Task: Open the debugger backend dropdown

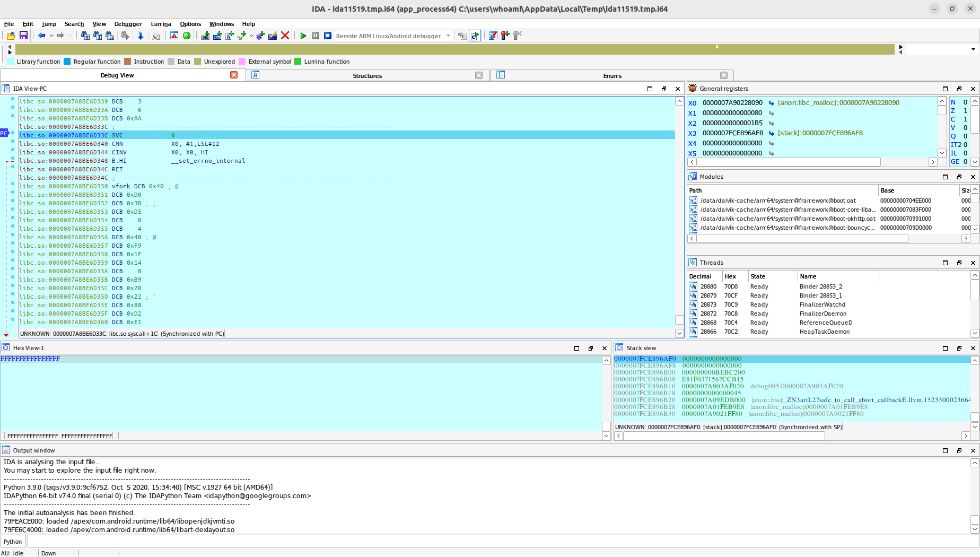Action: pos(447,36)
